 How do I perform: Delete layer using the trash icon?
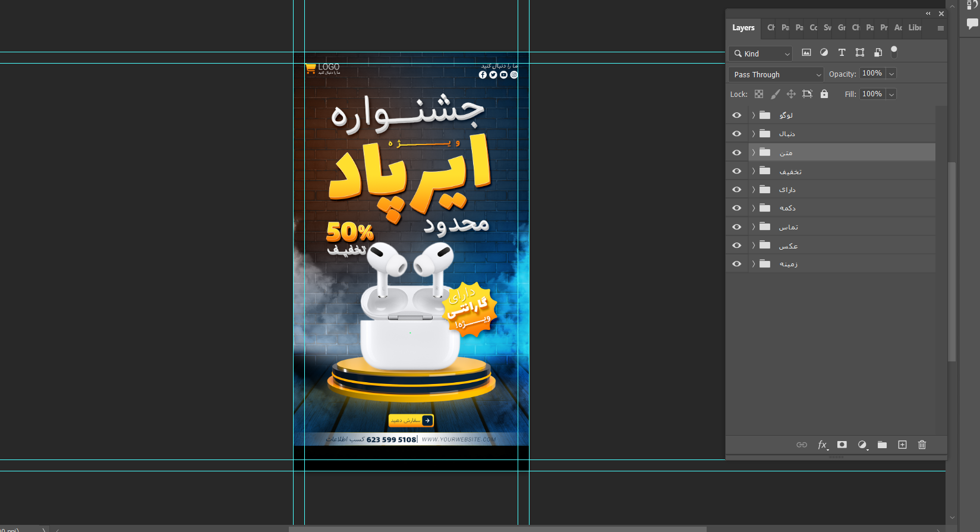pos(922,445)
